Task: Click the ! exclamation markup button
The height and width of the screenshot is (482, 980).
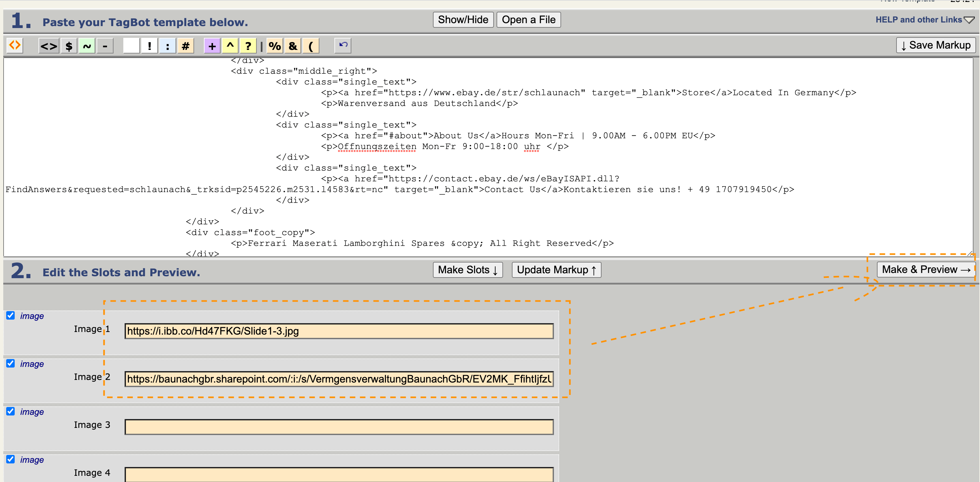Action: coord(149,46)
